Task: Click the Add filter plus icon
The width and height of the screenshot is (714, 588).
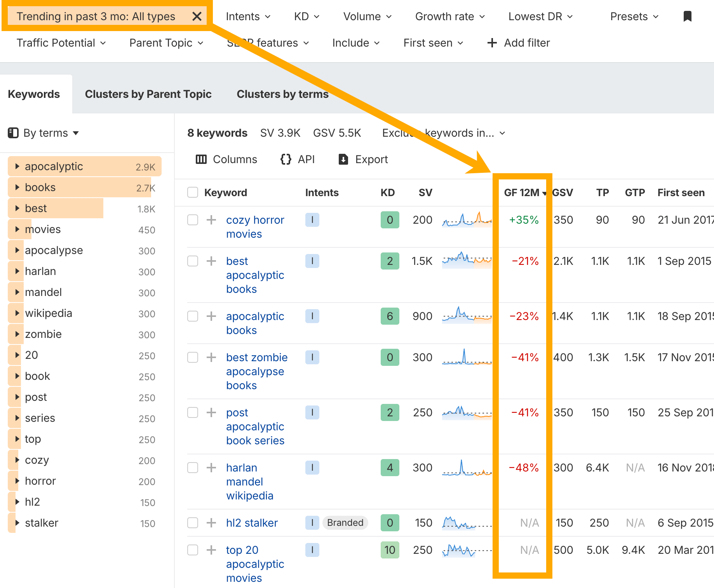Action: (x=492, y=43)
